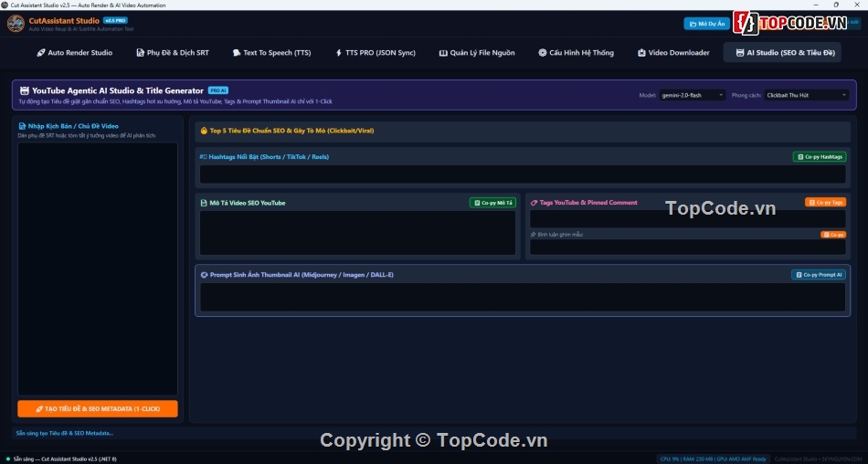Click the Co-py Mô Tả button
The image size is (868, 464).
(x=492, y=203)
